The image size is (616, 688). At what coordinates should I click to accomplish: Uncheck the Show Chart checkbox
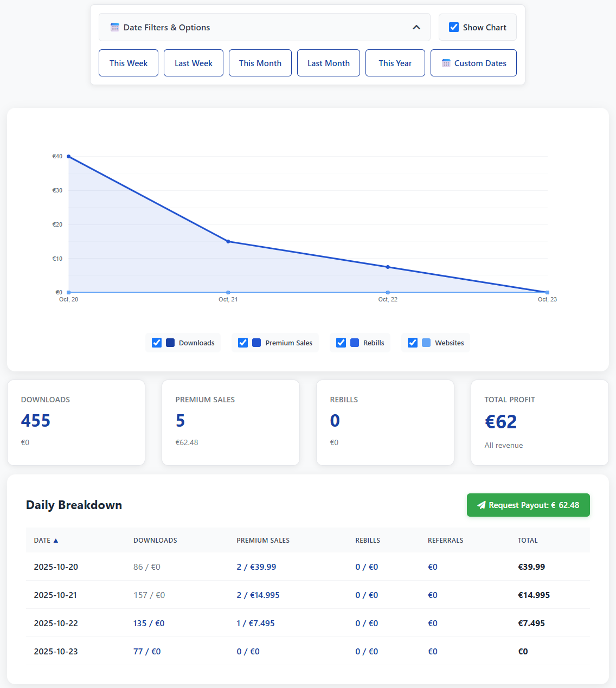454,27
